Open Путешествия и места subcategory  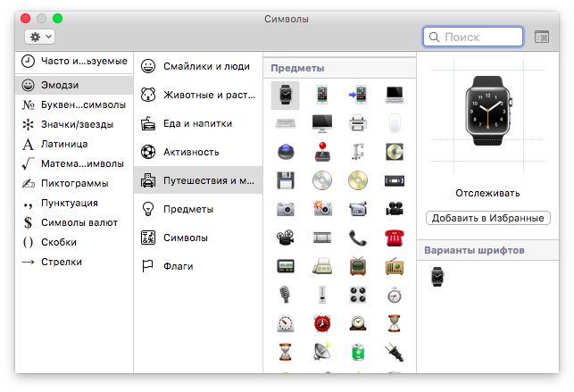[x=198, y=180]
